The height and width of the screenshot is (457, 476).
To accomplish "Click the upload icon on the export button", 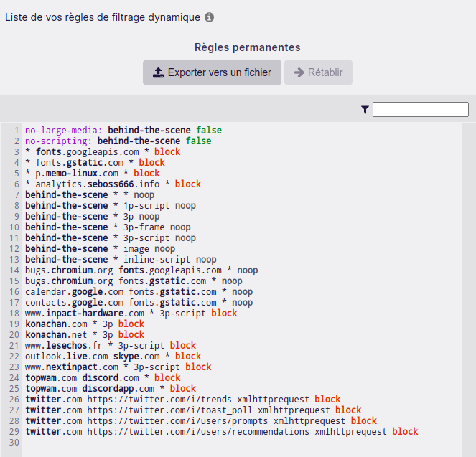I will pyautogui.click(x=159, y=72).
